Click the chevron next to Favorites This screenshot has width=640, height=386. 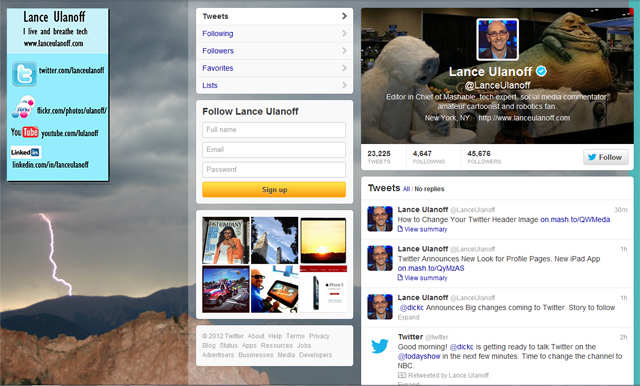[344, 67]
